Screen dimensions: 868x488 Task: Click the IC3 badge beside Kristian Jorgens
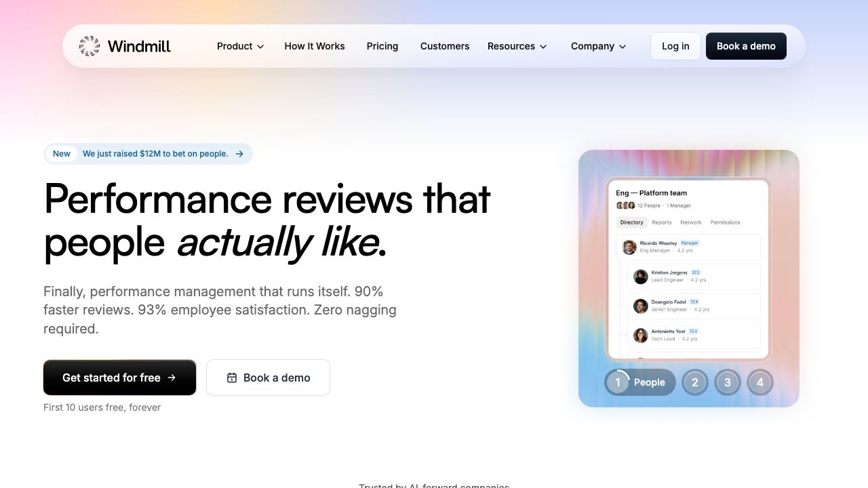point(696,272)
